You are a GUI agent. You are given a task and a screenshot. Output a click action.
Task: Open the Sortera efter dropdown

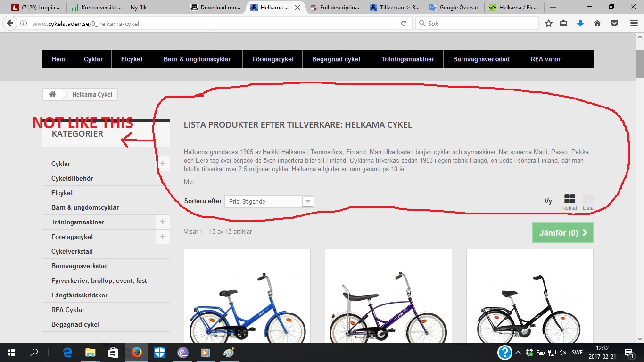point(269,201)
